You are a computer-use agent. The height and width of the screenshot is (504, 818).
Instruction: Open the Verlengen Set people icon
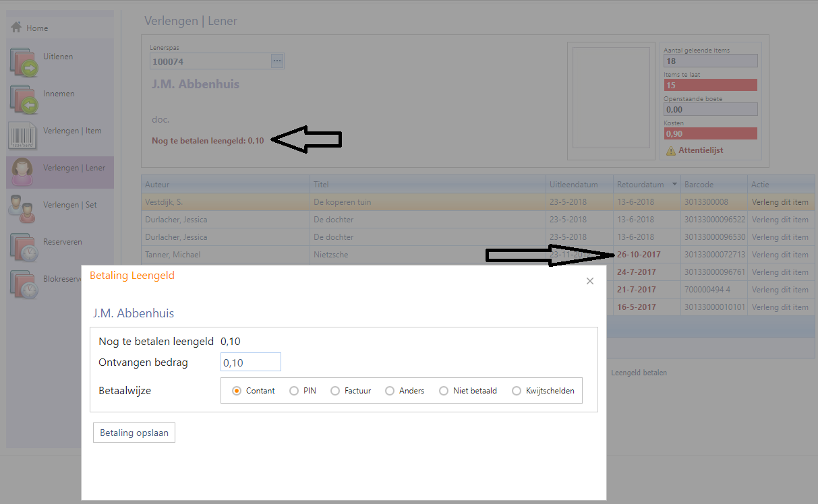point(22,208)
